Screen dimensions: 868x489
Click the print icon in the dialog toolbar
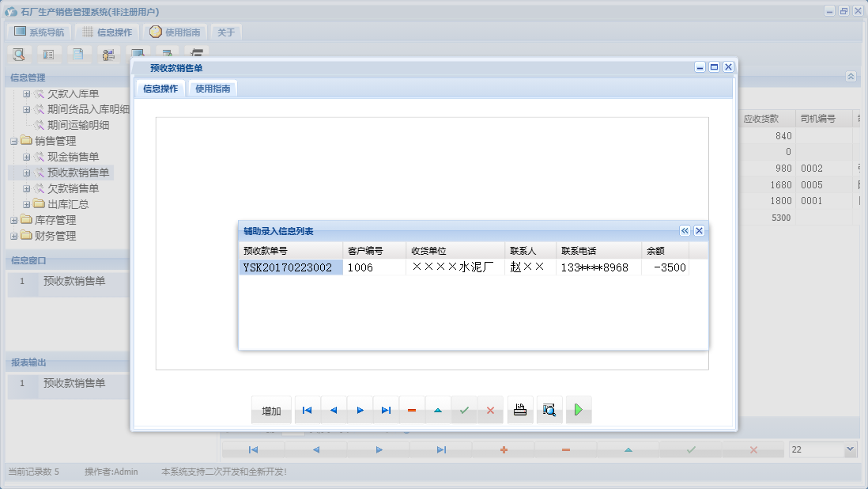coord(519,410)
